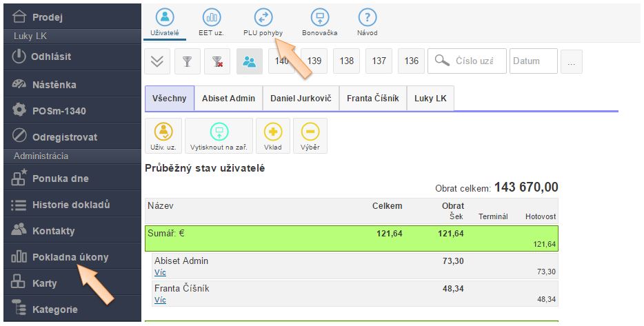Click Víc link under Abiset Admin
This screenshot has width=644, height=326.
(x=160, y=273)
